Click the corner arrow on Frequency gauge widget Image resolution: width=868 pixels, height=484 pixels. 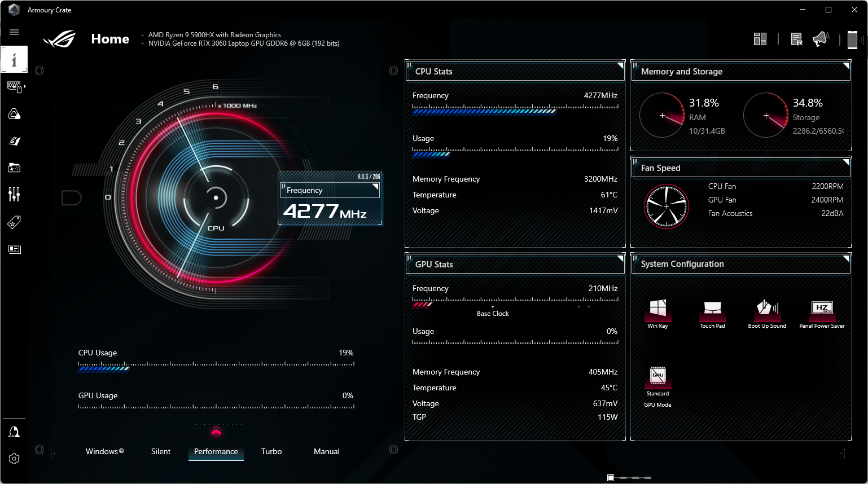375,187
